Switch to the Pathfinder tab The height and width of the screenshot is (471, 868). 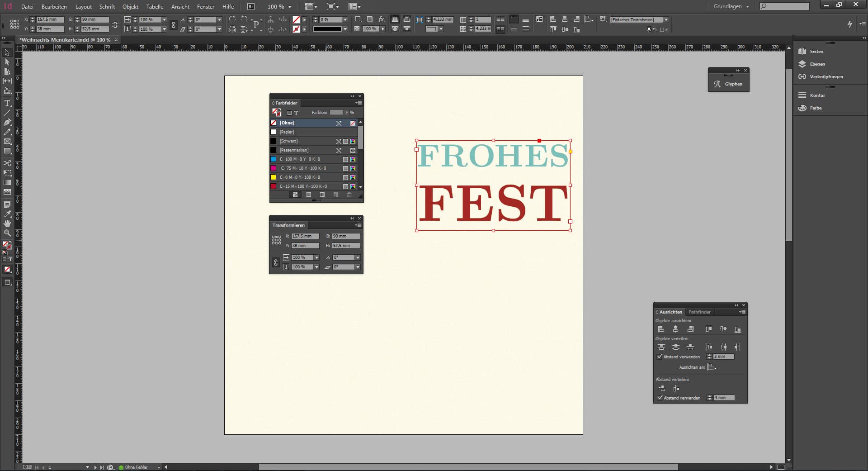coord(699,312)
